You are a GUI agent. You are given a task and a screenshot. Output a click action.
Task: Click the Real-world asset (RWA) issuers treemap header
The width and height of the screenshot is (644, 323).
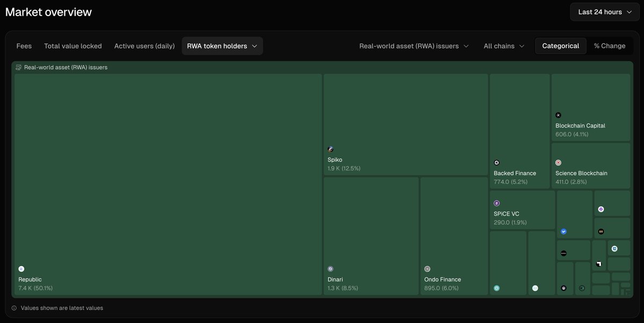[x=65, y=68]
